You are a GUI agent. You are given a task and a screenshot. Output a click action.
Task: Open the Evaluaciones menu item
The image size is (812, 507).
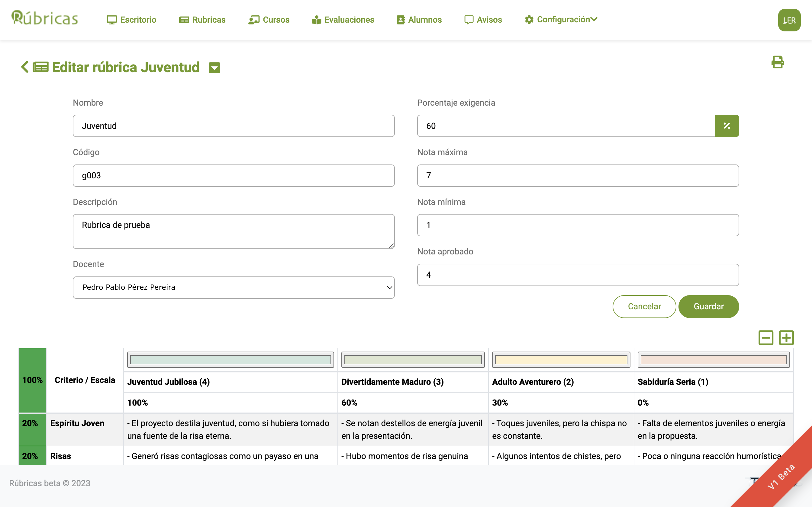coord(343,20)
